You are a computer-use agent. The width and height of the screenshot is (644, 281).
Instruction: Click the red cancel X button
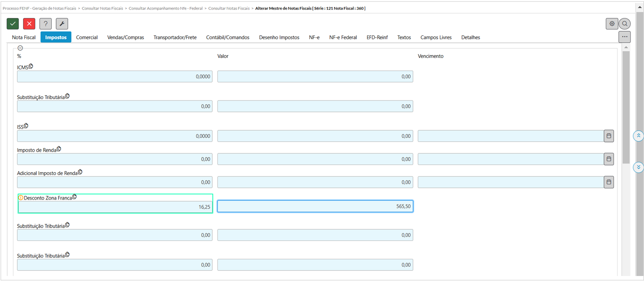[29, 24]
